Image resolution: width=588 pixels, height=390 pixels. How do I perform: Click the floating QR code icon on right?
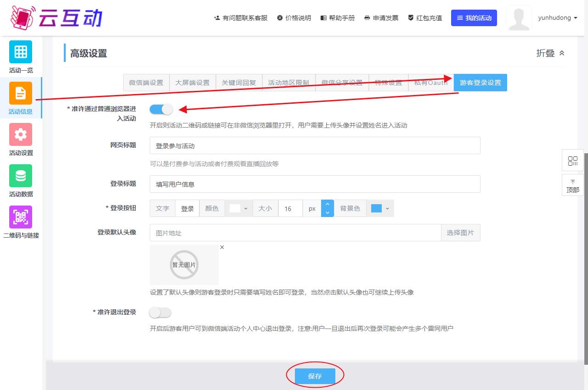572,161
